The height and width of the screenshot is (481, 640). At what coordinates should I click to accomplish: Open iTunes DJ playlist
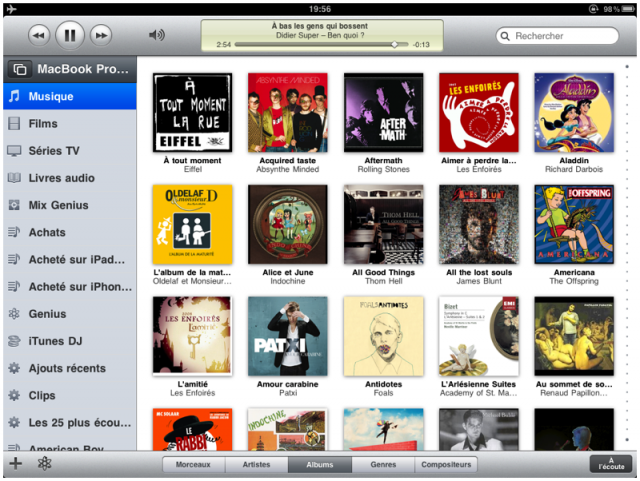click(x=70, y=341)
